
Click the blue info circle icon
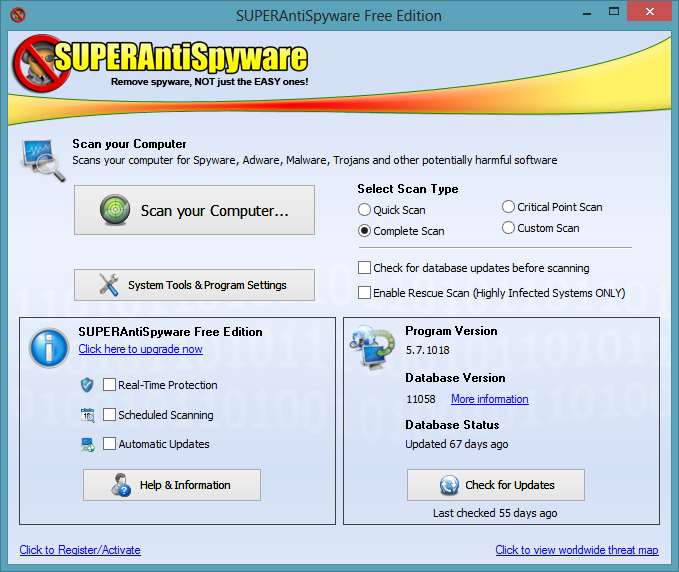pos(49,347)
